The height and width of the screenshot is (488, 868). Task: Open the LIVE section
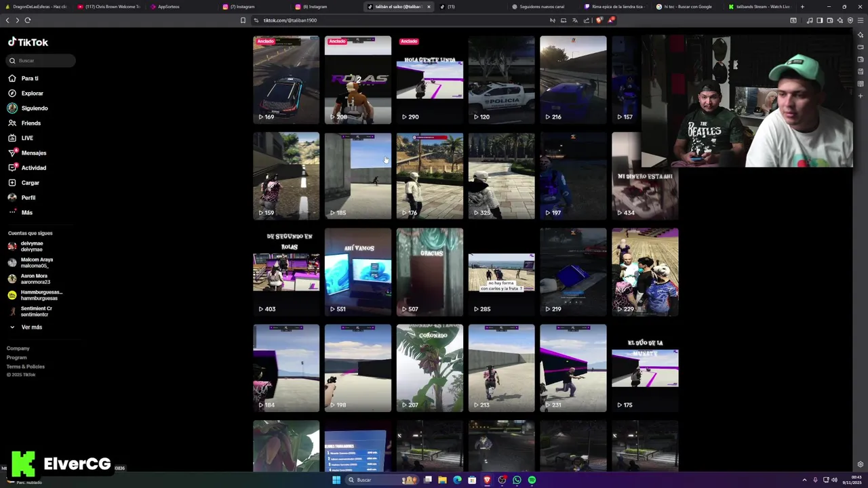(20, 138)
